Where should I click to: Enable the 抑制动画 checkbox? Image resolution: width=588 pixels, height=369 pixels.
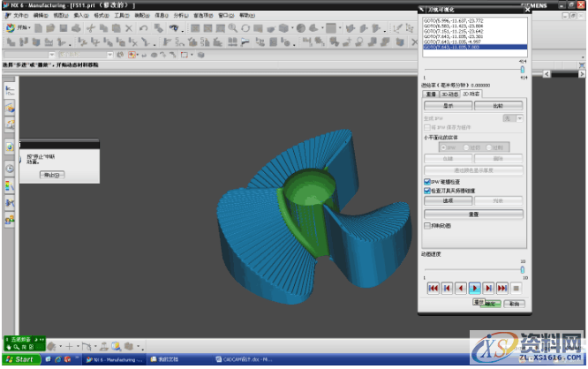pyautogui.click(x=427, y=225)
